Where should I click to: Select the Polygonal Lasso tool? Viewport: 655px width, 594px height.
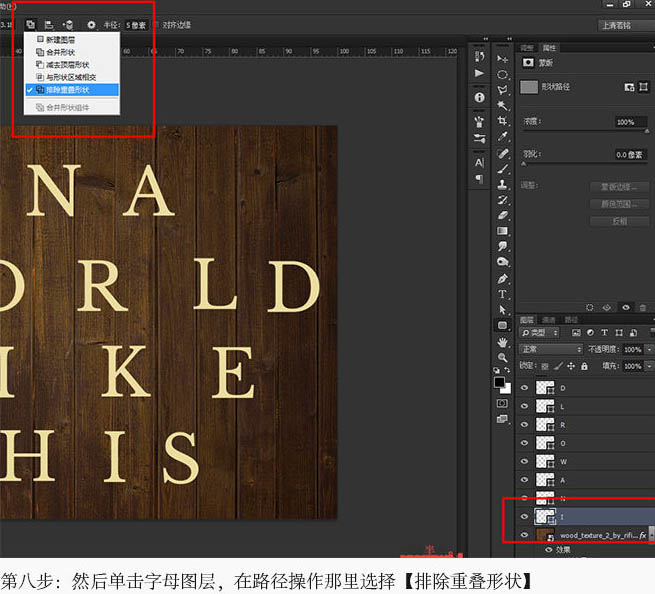click(x=503, y=90)
